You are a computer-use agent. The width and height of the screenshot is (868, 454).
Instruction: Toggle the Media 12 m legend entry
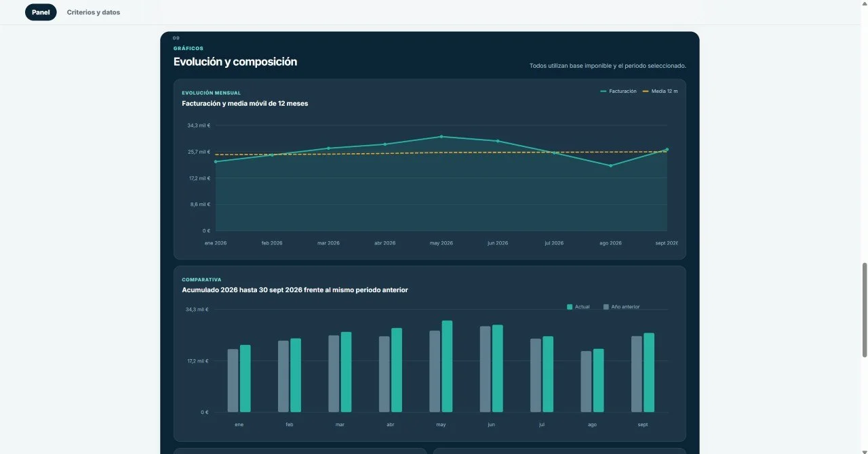tap(660, 91)
